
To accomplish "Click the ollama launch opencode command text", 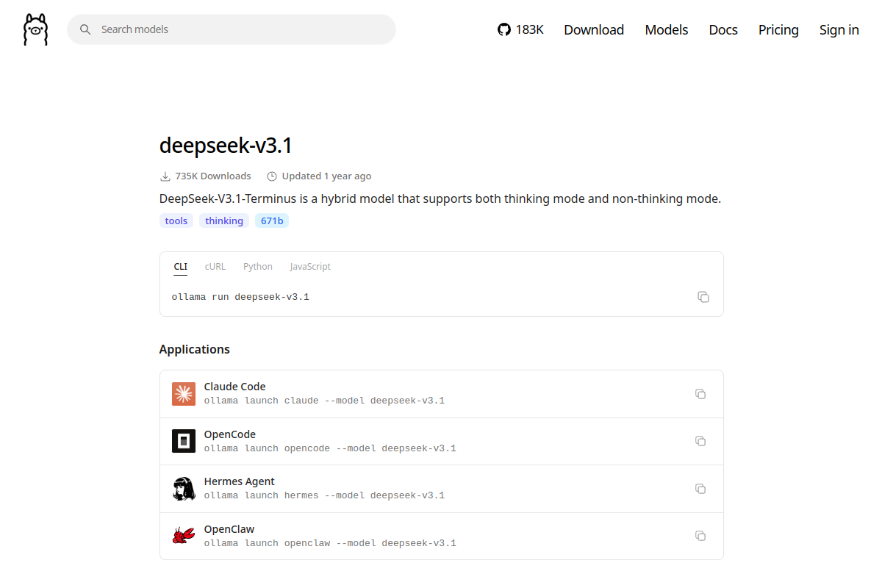I will click(330, 448).
